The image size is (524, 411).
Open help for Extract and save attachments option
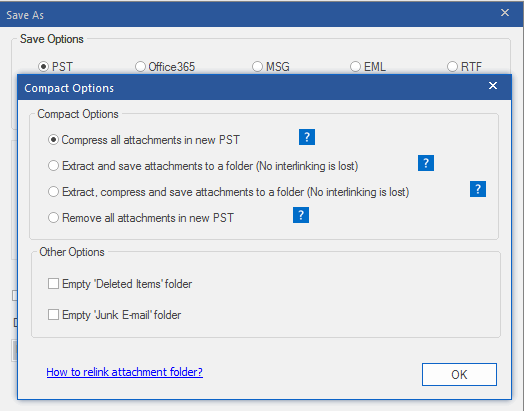pyautogui.click(x=426, y=163)
